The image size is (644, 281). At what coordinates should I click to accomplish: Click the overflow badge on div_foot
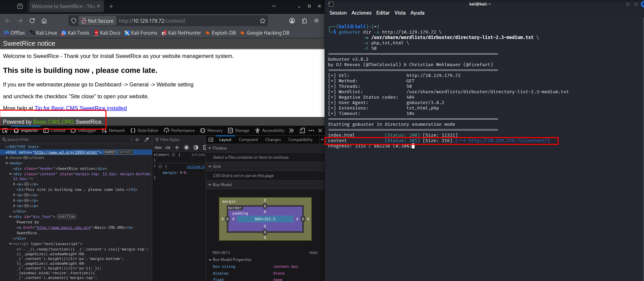click(67, 217)
